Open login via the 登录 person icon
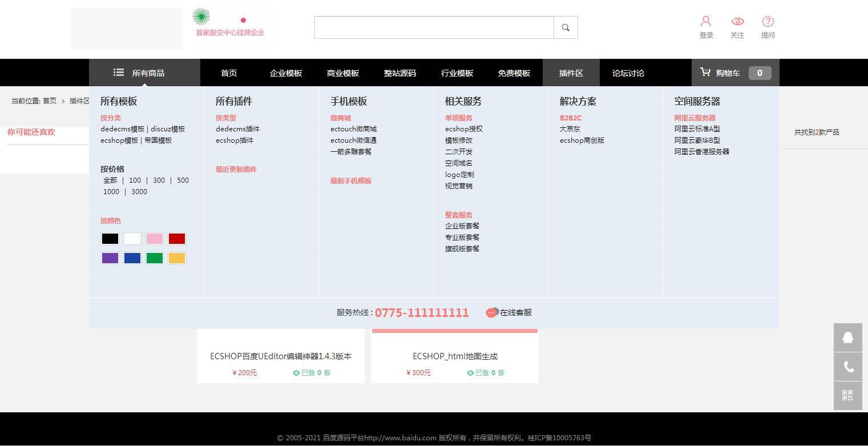Viewport: 868px width, 446px height. (x=706, y=21)
